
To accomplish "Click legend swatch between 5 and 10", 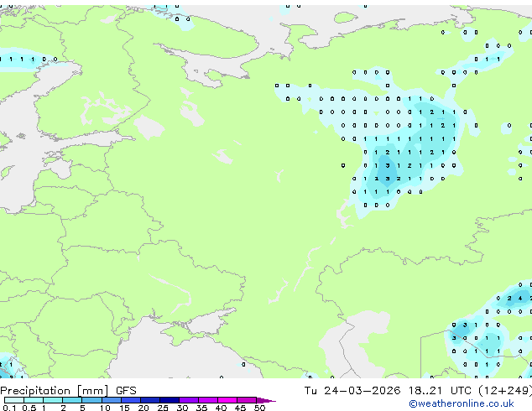I will [91, 400].
